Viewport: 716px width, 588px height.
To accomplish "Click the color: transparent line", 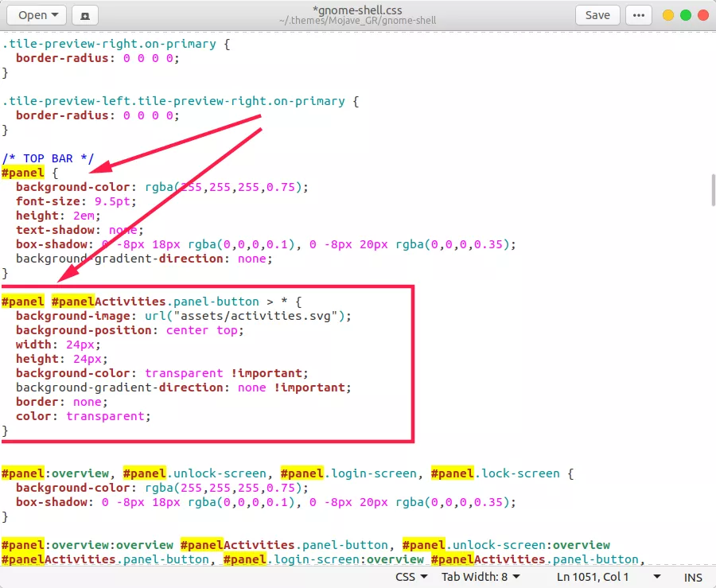I will [x=83, y=416].
